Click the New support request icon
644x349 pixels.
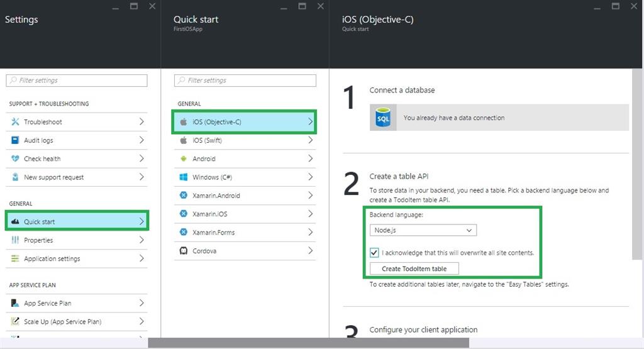(15, 177)
